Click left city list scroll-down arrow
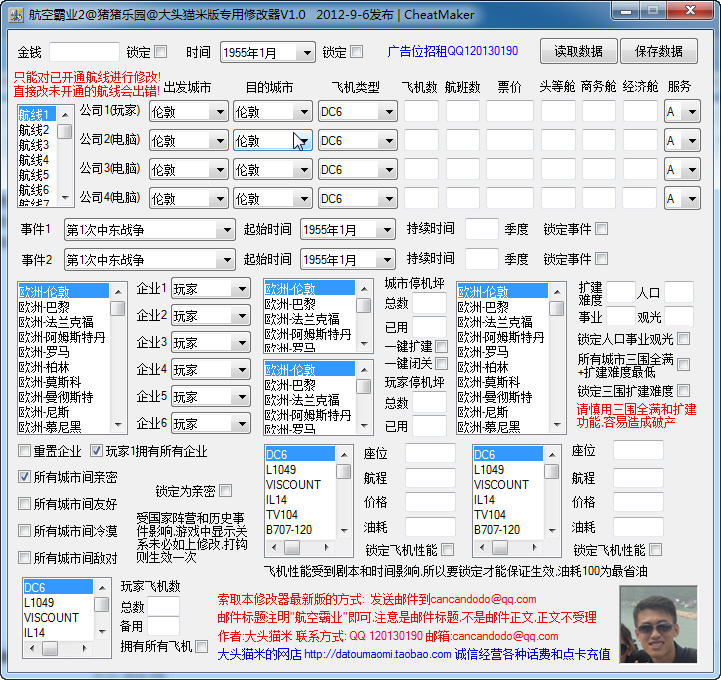The height and width of the screenshot is (680, 721). pyautogui.click(x=118, y=424)
